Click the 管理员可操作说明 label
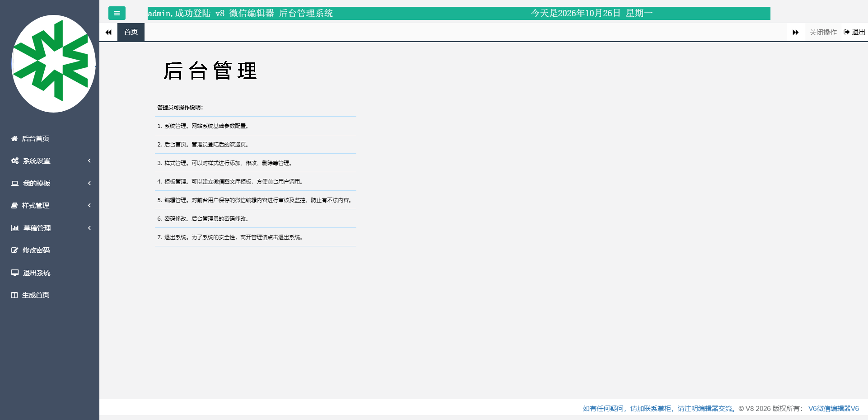 coord(180,108)
